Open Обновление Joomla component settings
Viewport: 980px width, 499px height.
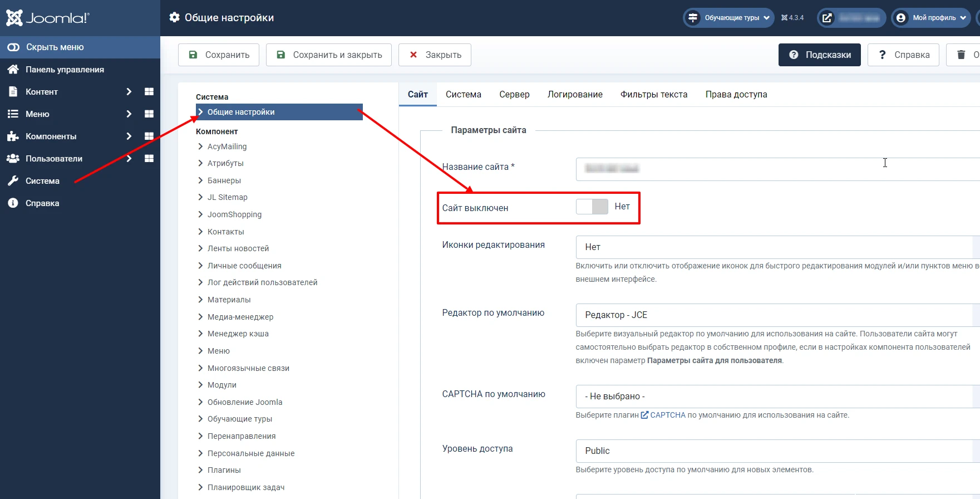pos(244,402)
